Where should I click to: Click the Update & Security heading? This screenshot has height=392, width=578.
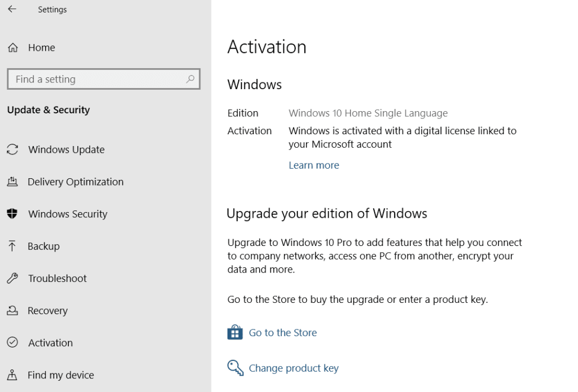click(49, 110)
